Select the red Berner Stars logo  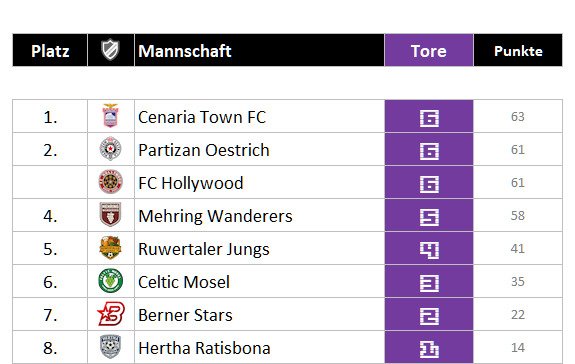point(111,314)
